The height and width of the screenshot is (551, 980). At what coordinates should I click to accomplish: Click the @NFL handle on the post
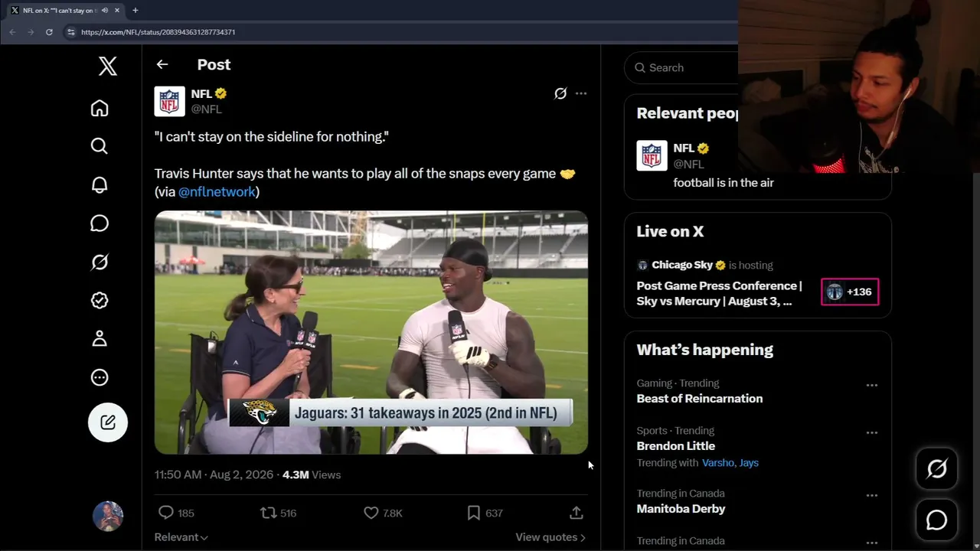coord(206,109)
